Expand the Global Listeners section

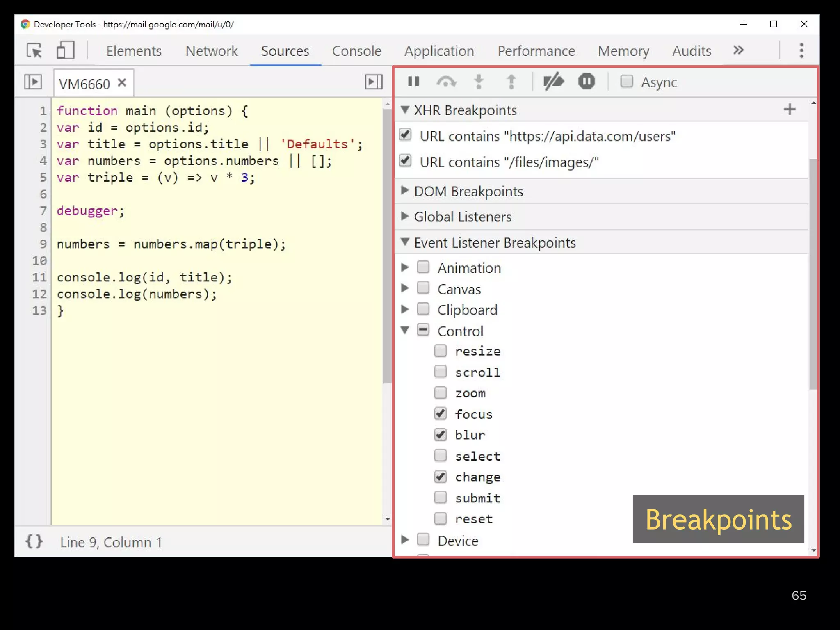[x=405, y=216]
